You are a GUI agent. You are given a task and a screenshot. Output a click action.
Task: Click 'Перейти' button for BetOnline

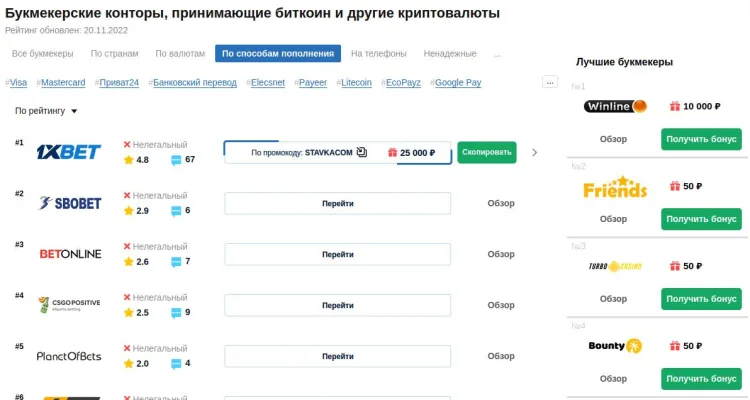(x=338, y=254)
